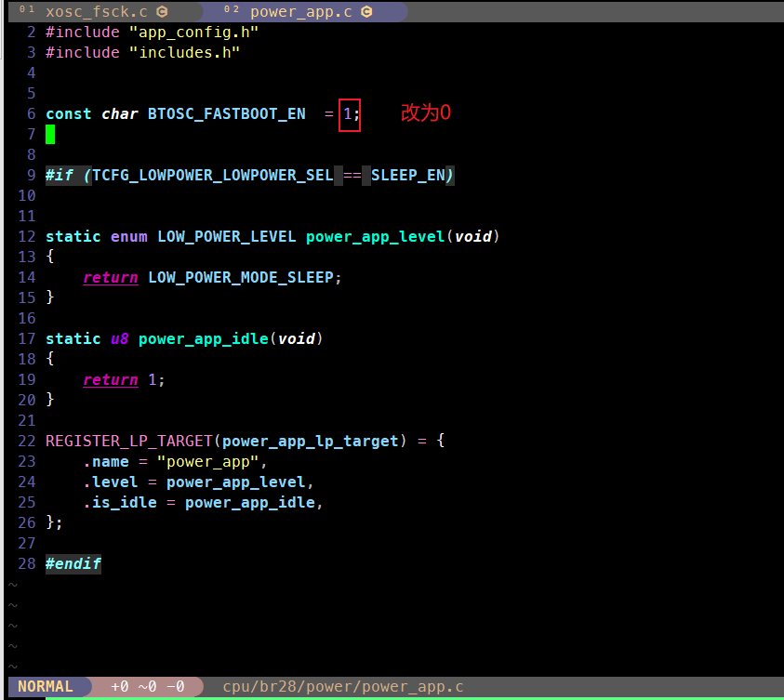Click the LOW_POWER_MODE_SLEEP constant
Image resolution: width=784 pixels, height=700 pixels.
pos(241,277)
